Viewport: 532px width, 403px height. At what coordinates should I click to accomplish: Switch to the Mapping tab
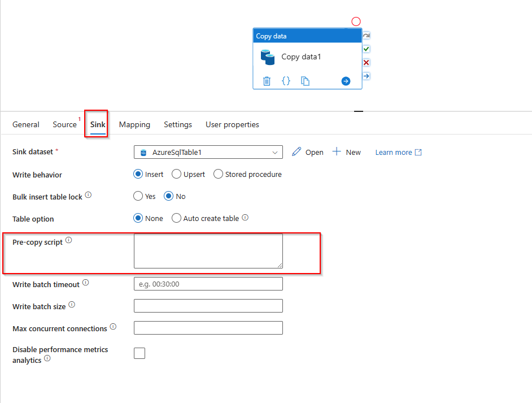[134, 124]
